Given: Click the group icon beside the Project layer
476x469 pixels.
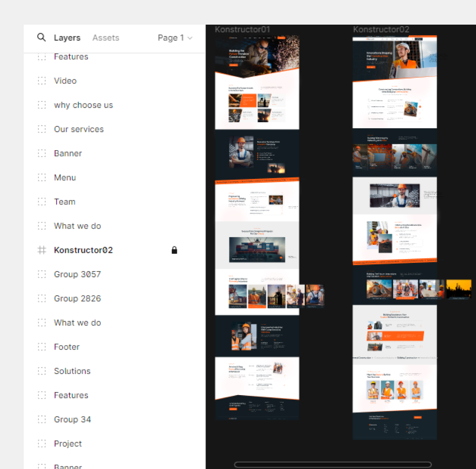Looking at the screenshot, I should pyautogui.click(x=41, y=443).
